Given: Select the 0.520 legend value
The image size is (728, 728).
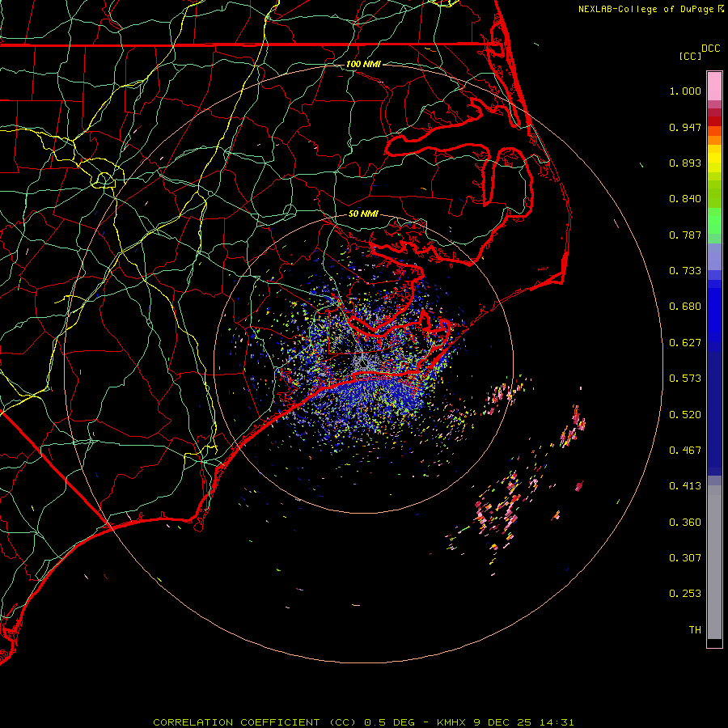Looking at the screenshot, I should pos(685,415).
